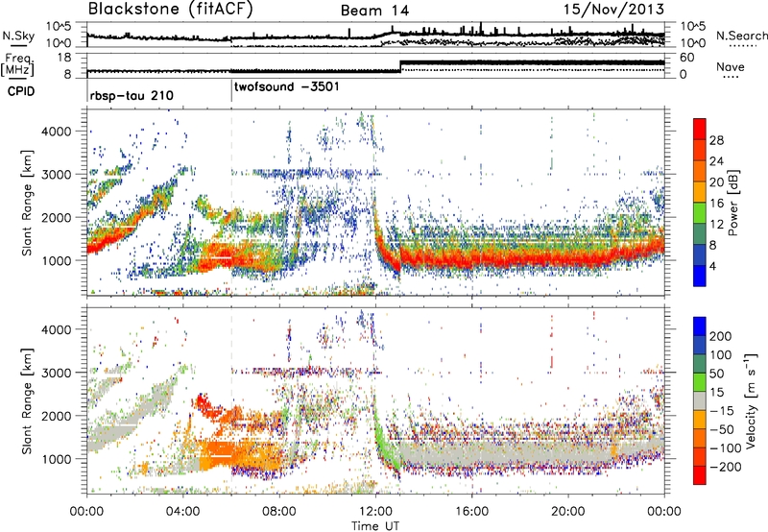Click the 'Blackstone (fitACF)' title text
The width and height of the screenshot is (768, 532).
click(x=170, y=10)
